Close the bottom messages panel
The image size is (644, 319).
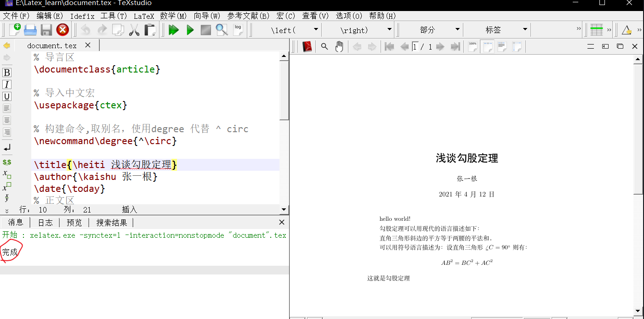click(x=282, y=222)
